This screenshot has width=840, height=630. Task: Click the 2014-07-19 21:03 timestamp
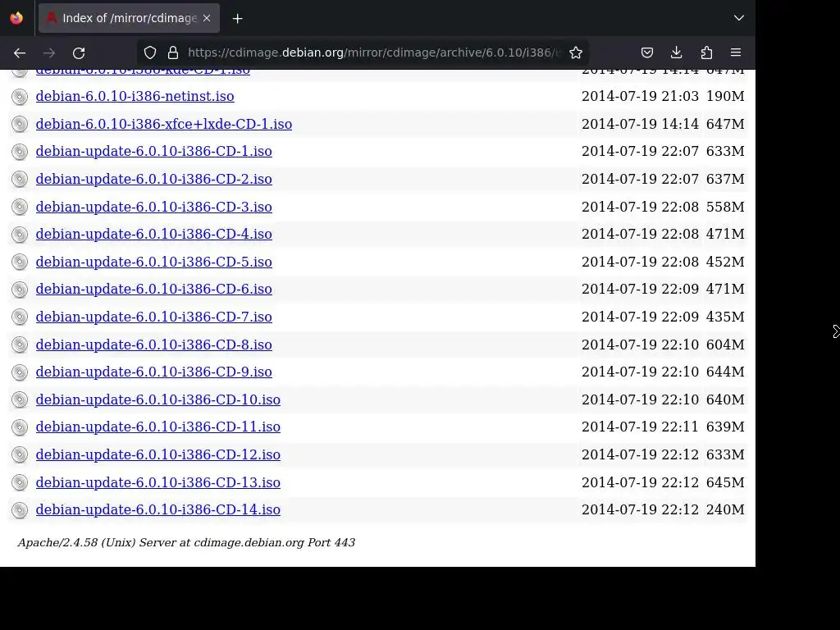pyautogui.click(x=640, y=96)
